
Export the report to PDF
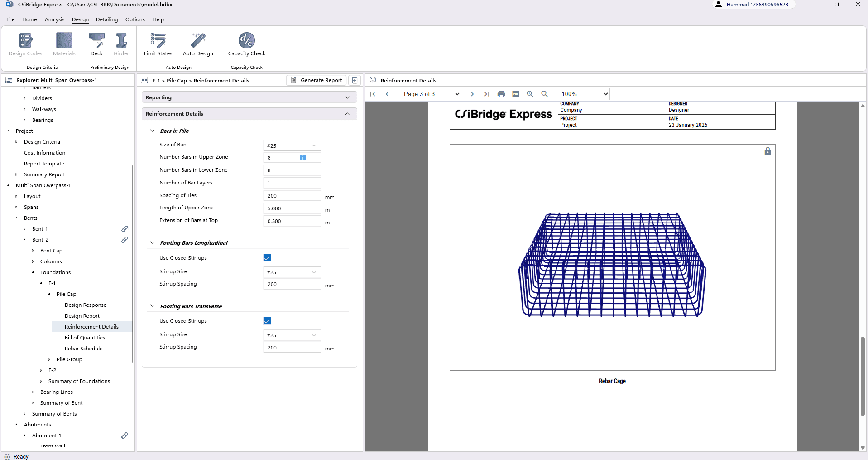pos(516,94)
